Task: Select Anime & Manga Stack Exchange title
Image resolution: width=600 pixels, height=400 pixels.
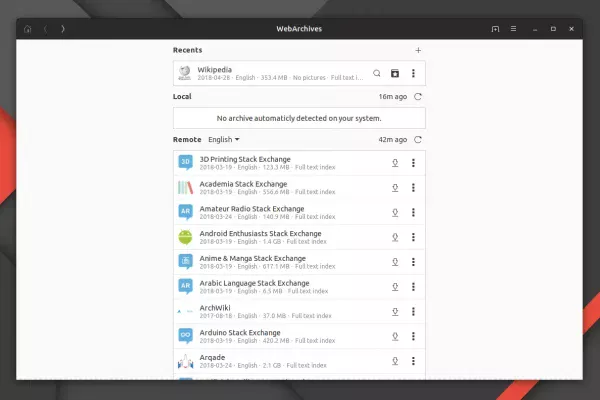Action: click(253, 258)
